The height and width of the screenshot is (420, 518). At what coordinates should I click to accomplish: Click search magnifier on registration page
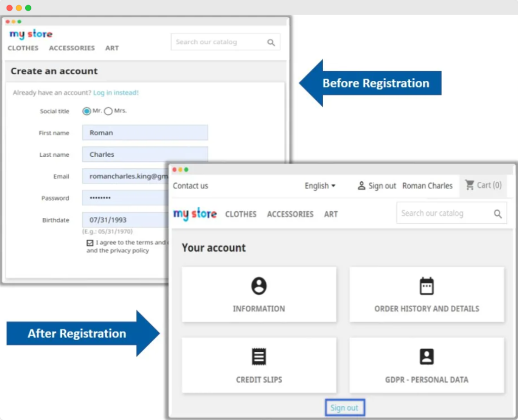pos(271,42)
